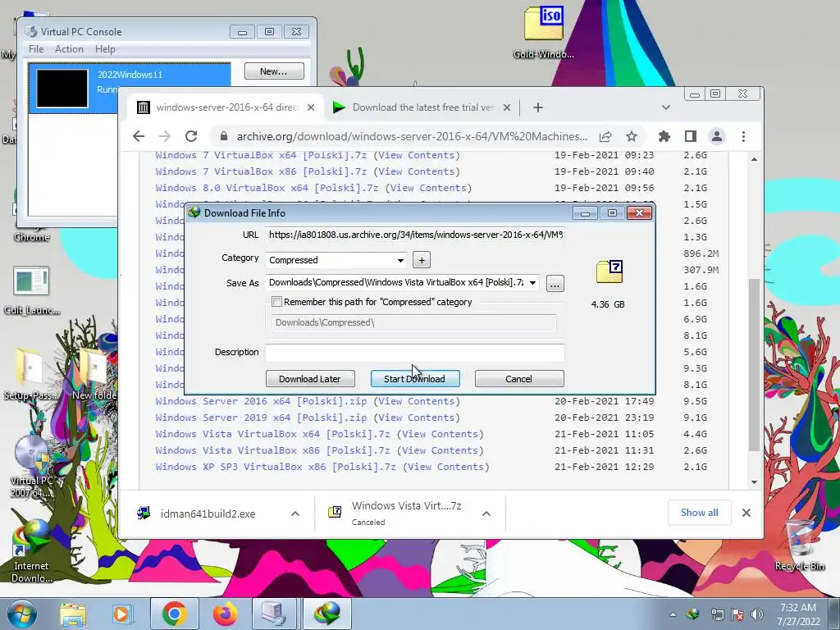Open Gold-Windo... iso desktop icon
Image resolution: width=840 pixels, height=630 pixels.
[543, 32]
